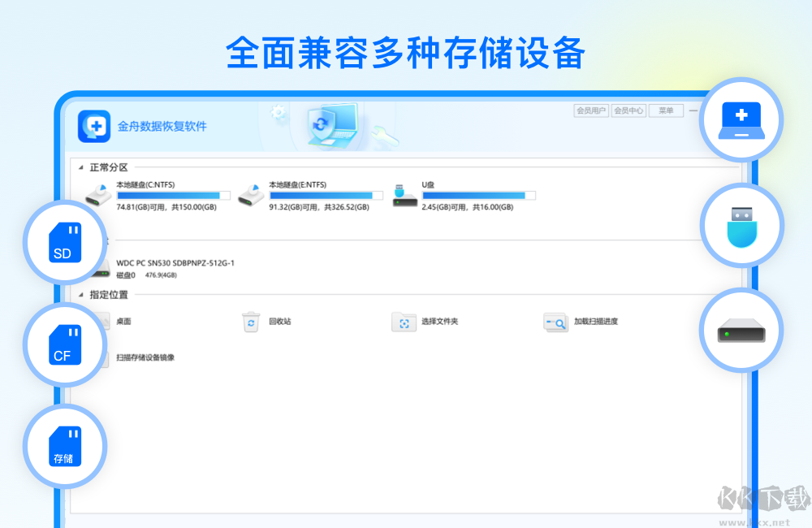Select the CF card device icon
The width and height of the screenshot is (812, 528).
click(x=64, y=344)
